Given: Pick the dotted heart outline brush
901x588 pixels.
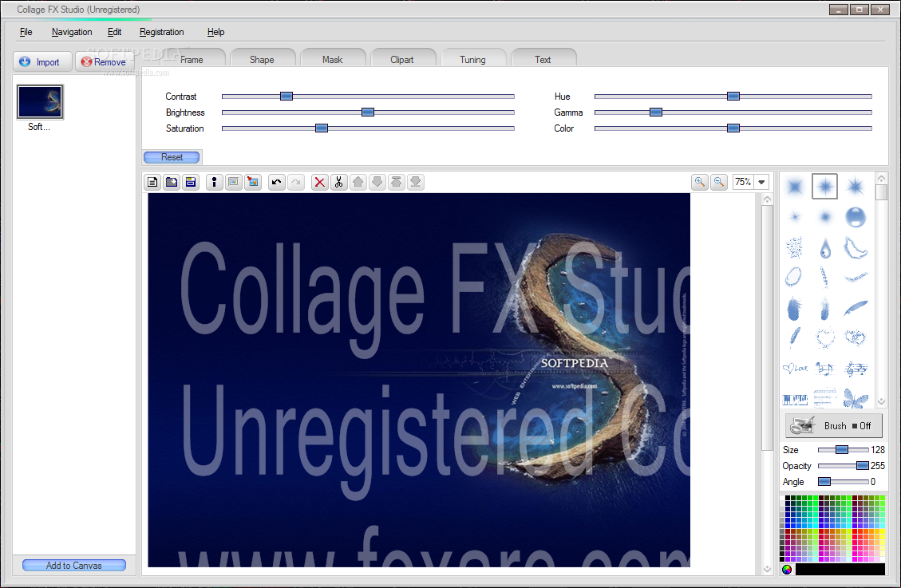Looking at the screenshot, I should click(825, 337).
